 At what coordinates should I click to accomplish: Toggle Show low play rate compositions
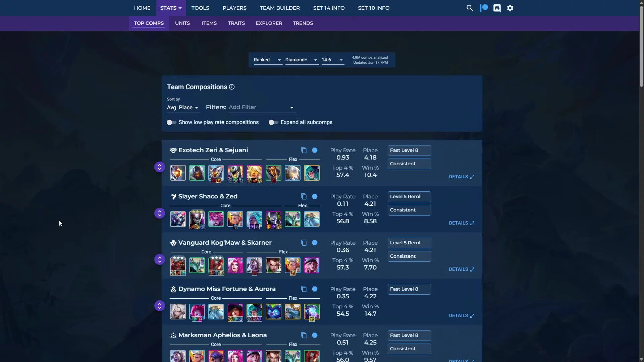[171, 122]
